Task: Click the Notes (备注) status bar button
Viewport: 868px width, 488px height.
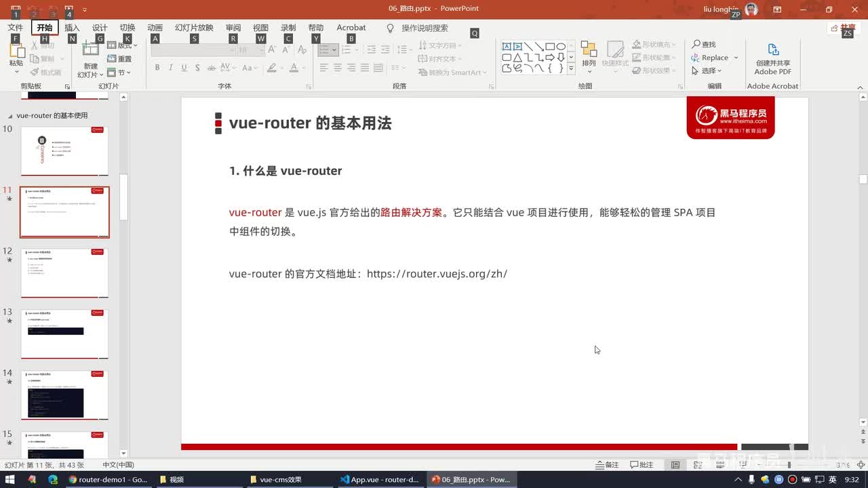Action: coord(608,465)
